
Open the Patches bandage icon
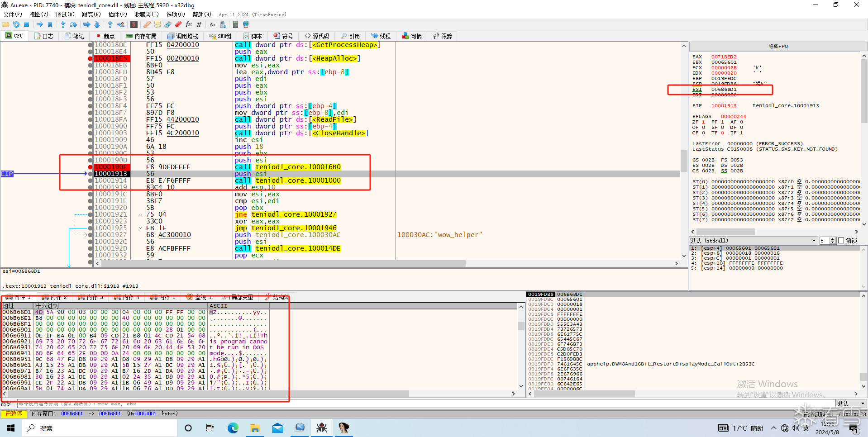[x=147, y=24]
